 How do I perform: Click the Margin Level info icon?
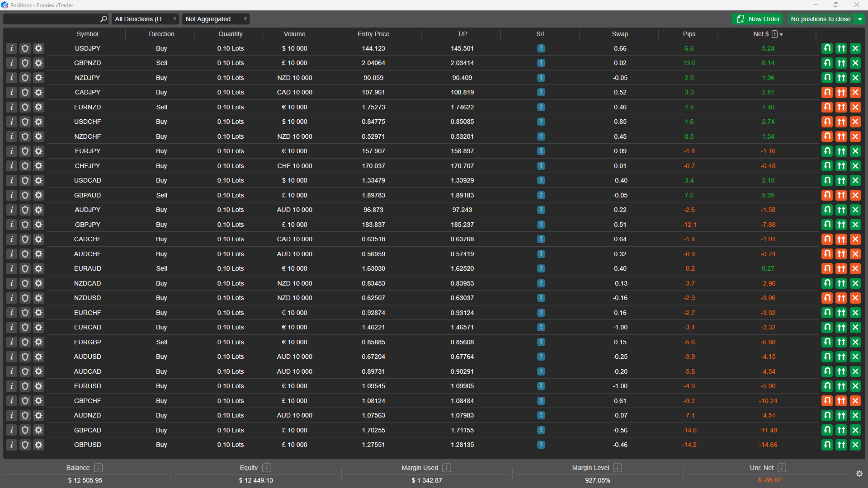(x=618, y=468)
